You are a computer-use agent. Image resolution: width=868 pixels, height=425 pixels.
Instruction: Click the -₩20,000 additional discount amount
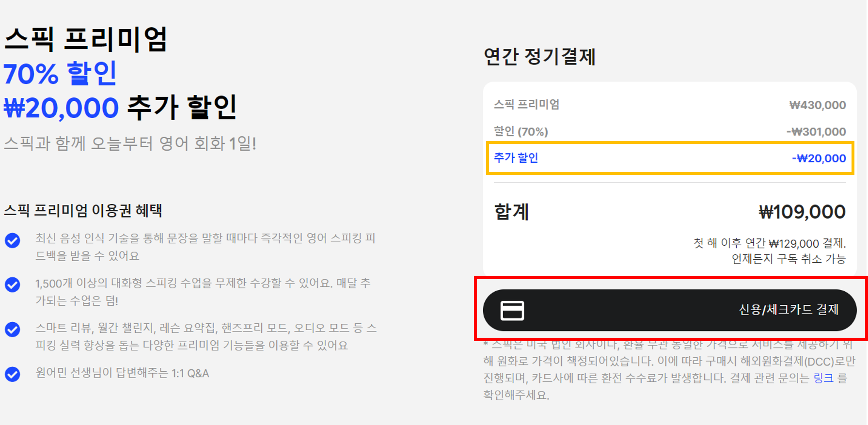point(819,158)
